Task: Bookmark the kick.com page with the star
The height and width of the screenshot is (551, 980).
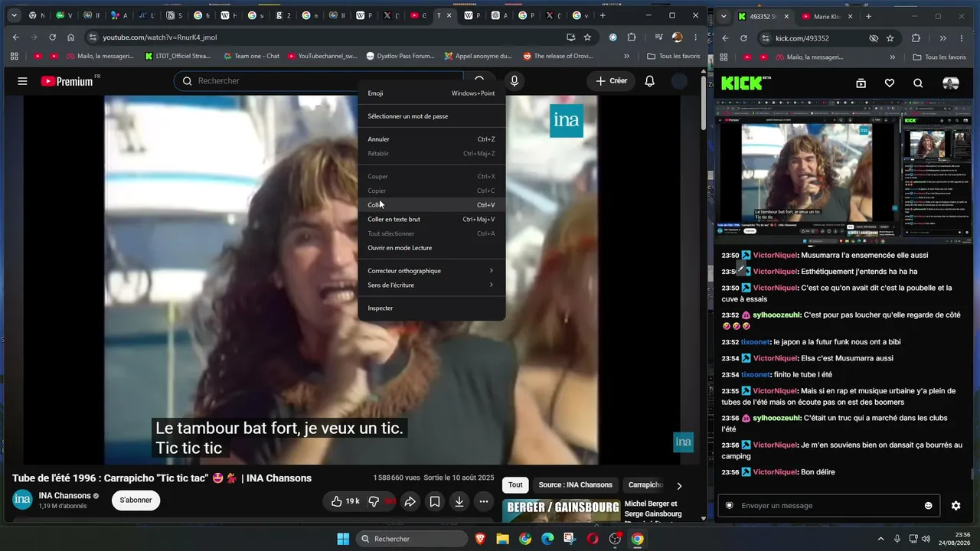Action: (890, 38)
